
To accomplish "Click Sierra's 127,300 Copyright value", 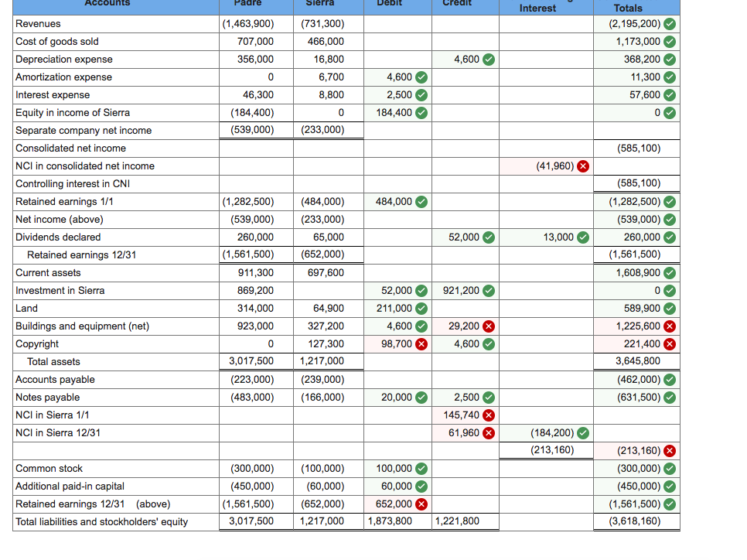I will [x=326, y=344].
